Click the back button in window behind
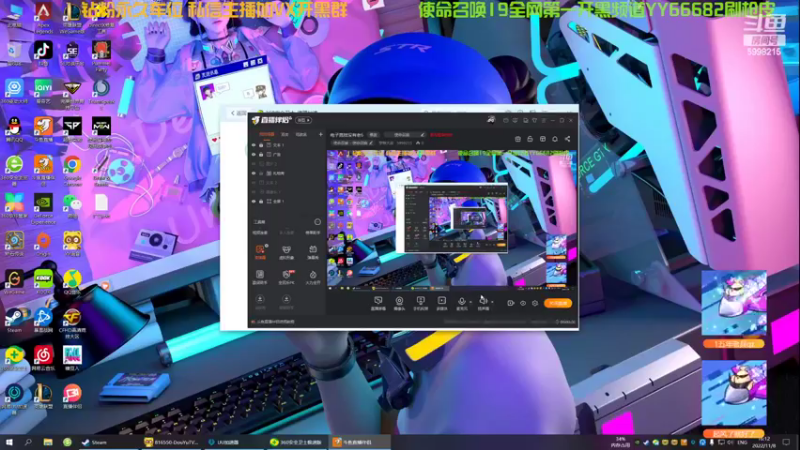The width and height of the screenshot is (800, 450). 238,113
